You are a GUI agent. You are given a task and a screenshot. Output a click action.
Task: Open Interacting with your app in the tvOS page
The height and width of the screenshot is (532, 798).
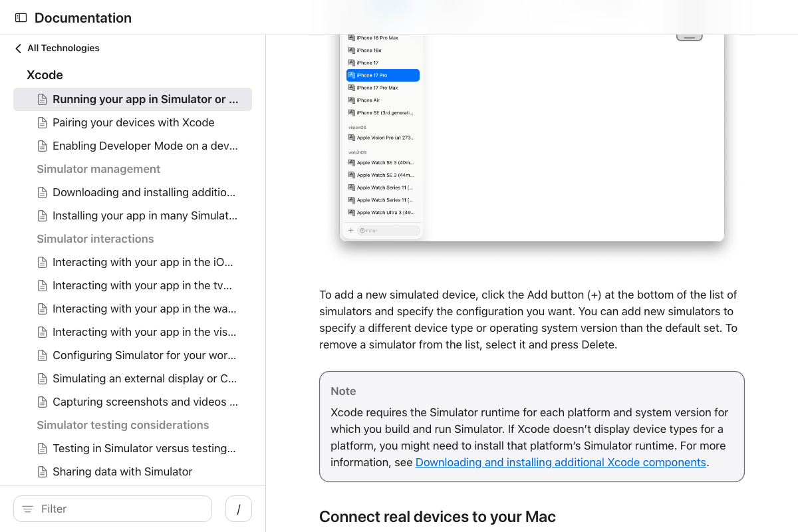pyautogui.click(x=143, y=285)
